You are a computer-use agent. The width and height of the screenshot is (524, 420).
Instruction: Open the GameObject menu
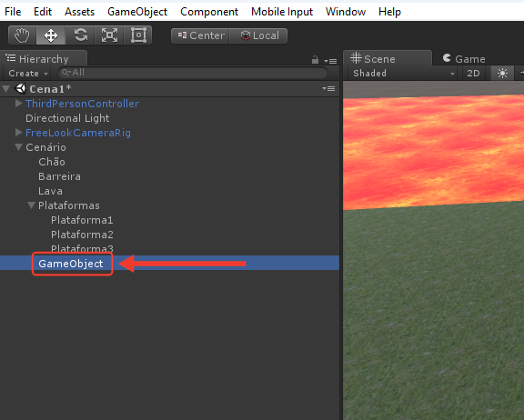tap(137, 12)
